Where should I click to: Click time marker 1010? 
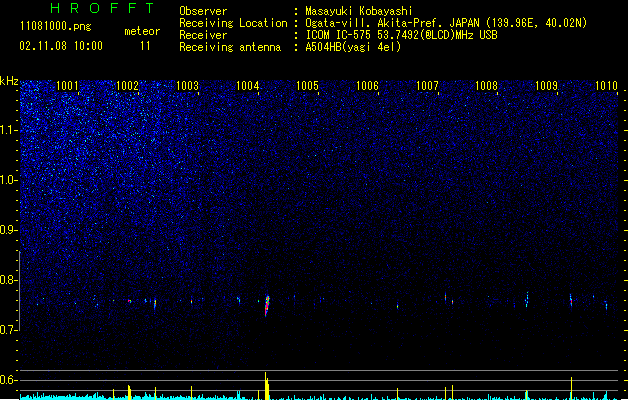click(x=606, y=86)
